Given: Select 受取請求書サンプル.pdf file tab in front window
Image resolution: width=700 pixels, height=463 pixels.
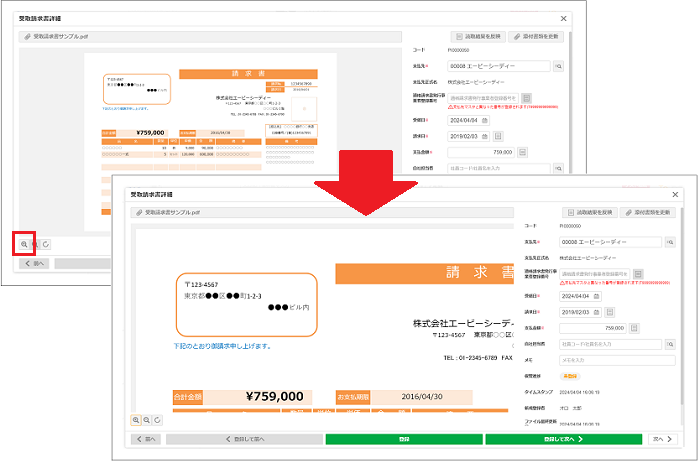Looking at the screenshot, I should (322, 213).
